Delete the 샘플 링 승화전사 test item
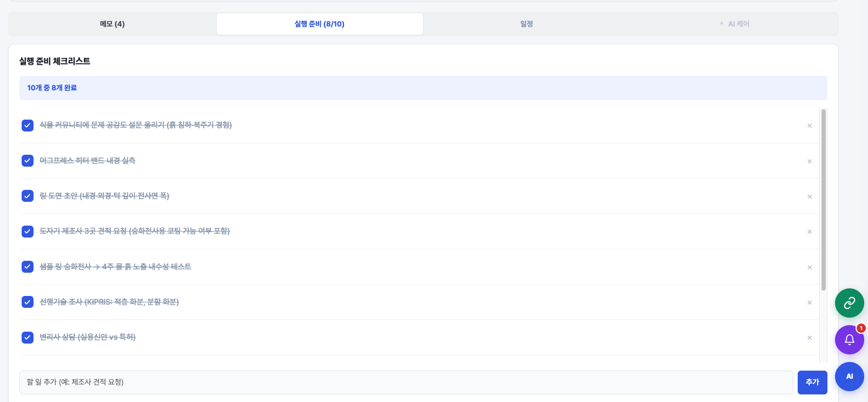The height and width of the screenshot is (402, 868). [x=810, y=267]
